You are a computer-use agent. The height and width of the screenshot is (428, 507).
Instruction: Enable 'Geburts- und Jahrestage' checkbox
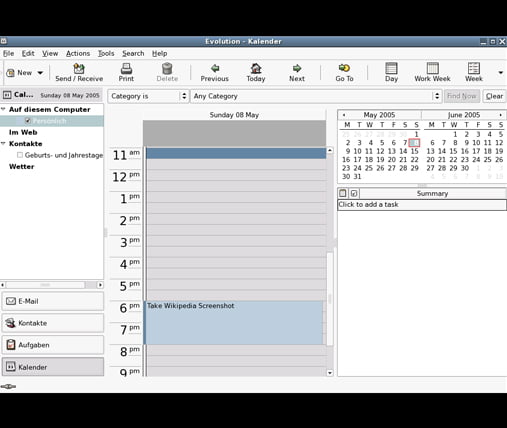[20, 155]
